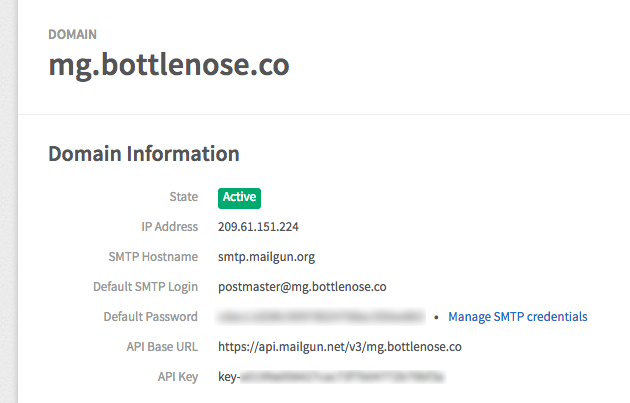The height and width of the screenshot is (403, 630).
Task: Click the DOMAIN label above the title
Action: (72, 35)
